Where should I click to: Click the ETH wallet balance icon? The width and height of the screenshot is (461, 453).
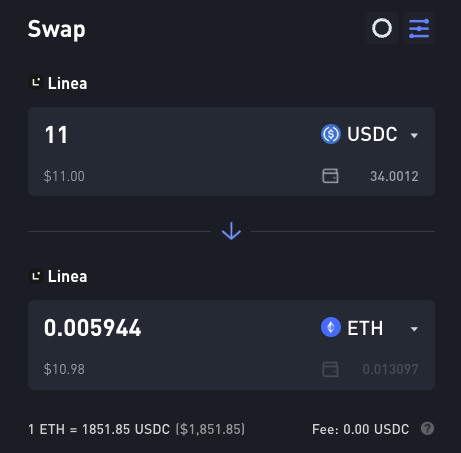[330, 369]
